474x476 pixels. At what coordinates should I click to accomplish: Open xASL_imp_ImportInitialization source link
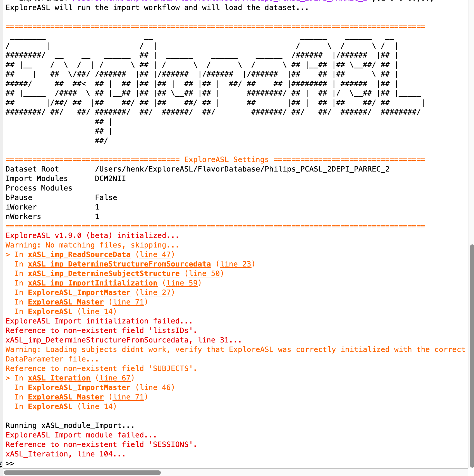92,283
